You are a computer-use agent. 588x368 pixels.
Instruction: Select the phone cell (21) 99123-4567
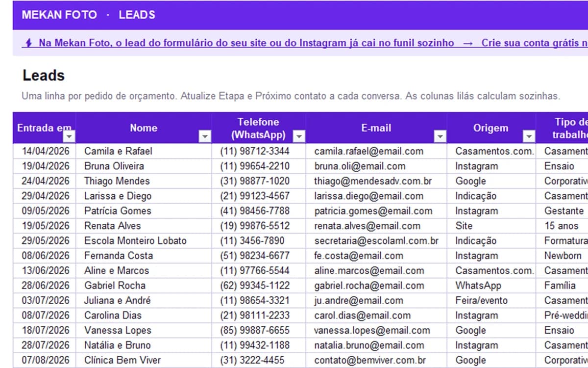(259, 196)
